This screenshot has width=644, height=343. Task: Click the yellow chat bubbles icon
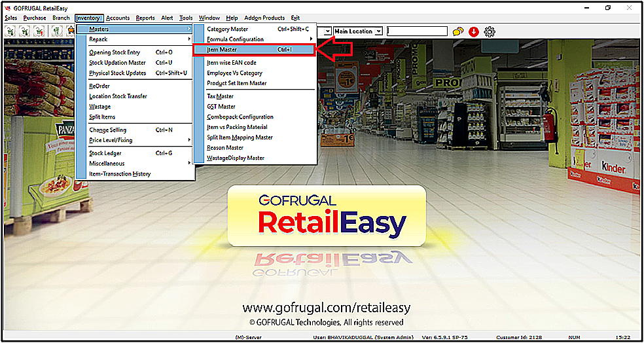pyautogui.click(x=458, y=31)
